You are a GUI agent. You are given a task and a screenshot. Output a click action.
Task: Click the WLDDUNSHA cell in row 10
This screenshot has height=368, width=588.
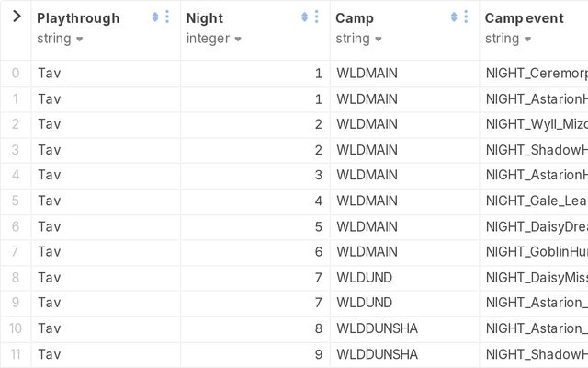[x=378, y=328]
